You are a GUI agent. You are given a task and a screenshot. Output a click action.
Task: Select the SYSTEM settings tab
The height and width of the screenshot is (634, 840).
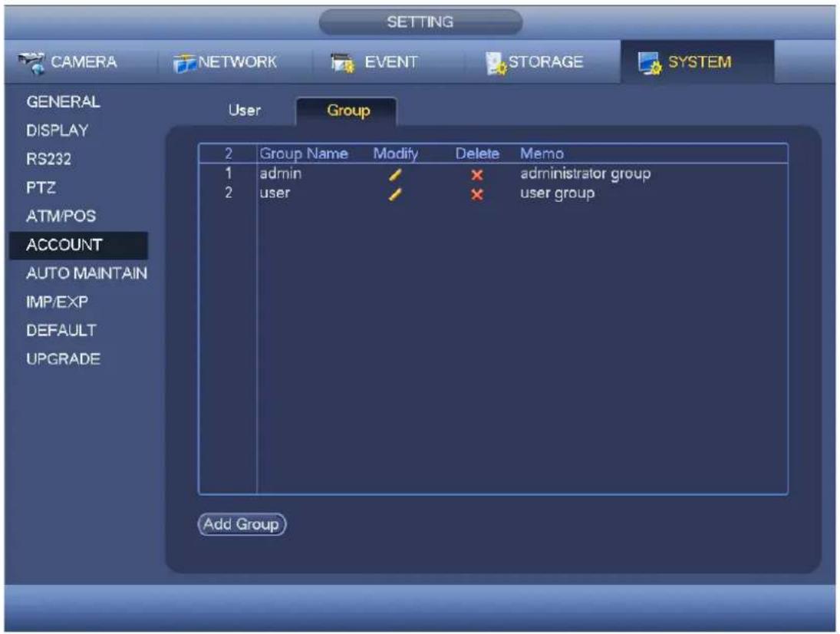pyautogui.click(x=697, y=61)
